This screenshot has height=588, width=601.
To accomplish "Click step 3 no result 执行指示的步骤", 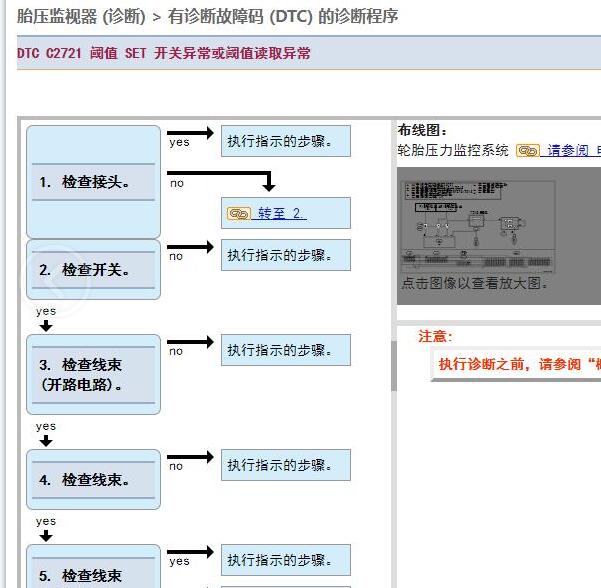I will pyautogui.click(x=286, y=350).
